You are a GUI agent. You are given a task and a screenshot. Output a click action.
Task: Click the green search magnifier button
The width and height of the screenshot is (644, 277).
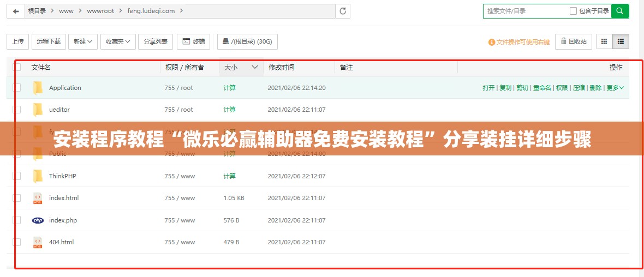(620, 11)
